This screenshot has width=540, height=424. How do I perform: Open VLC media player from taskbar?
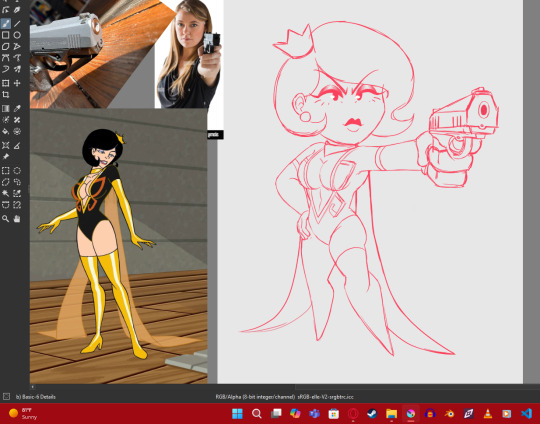click(x=488, y=413)
